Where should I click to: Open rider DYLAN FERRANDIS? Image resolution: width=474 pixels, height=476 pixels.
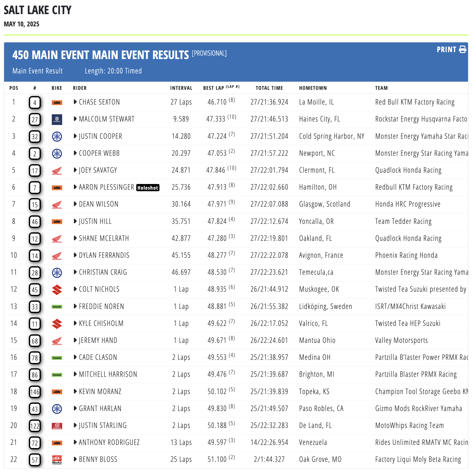pos(104,255)
